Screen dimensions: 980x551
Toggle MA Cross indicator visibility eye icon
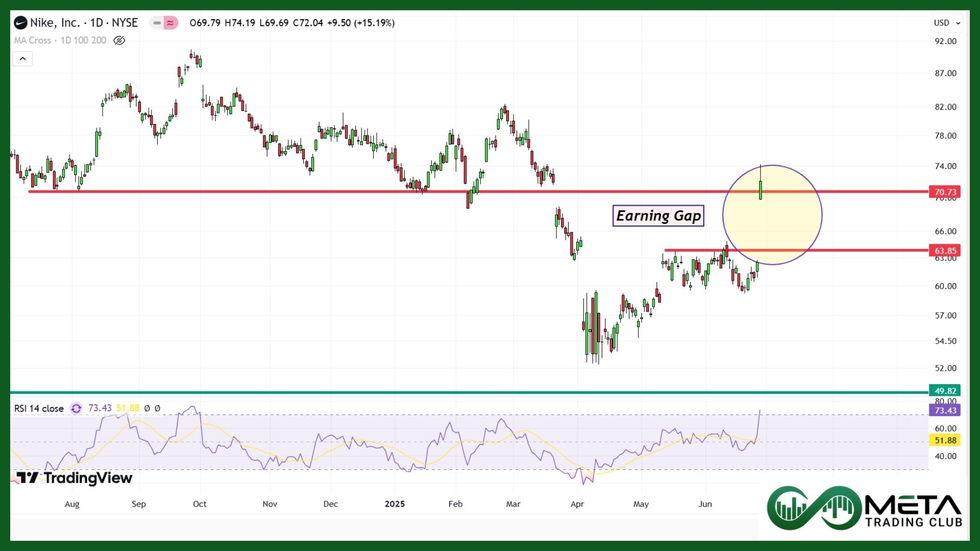[119, 40]
